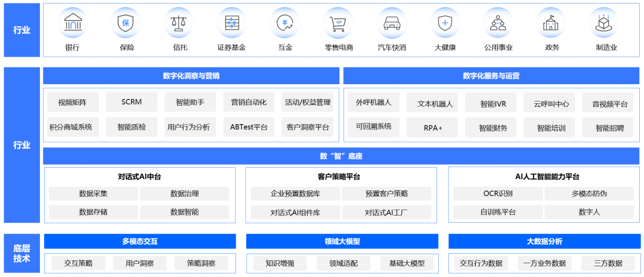Viewport: 644px width, 277px height.
Task: Click the trust (信托) balance scale icon
Action: tap(179, 23)
